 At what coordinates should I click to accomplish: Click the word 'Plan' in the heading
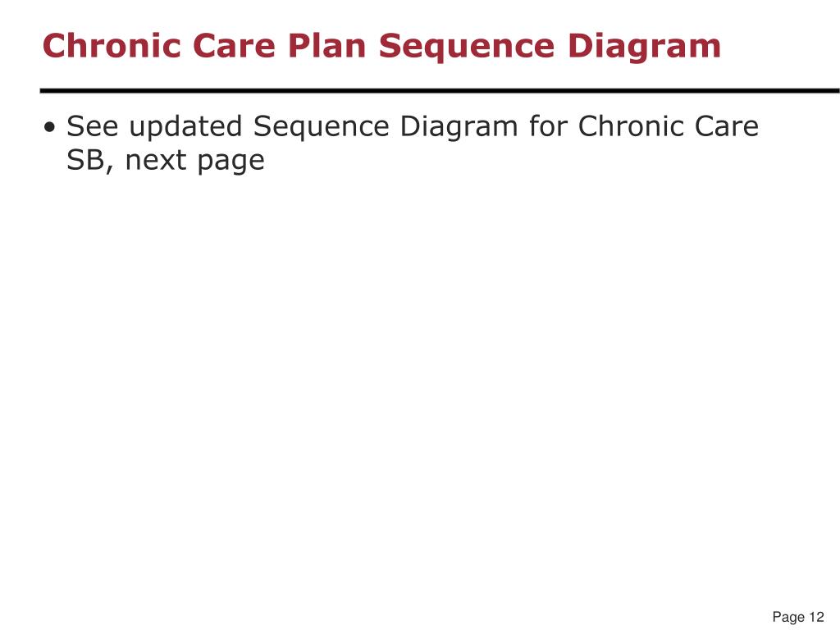point(326,46)
